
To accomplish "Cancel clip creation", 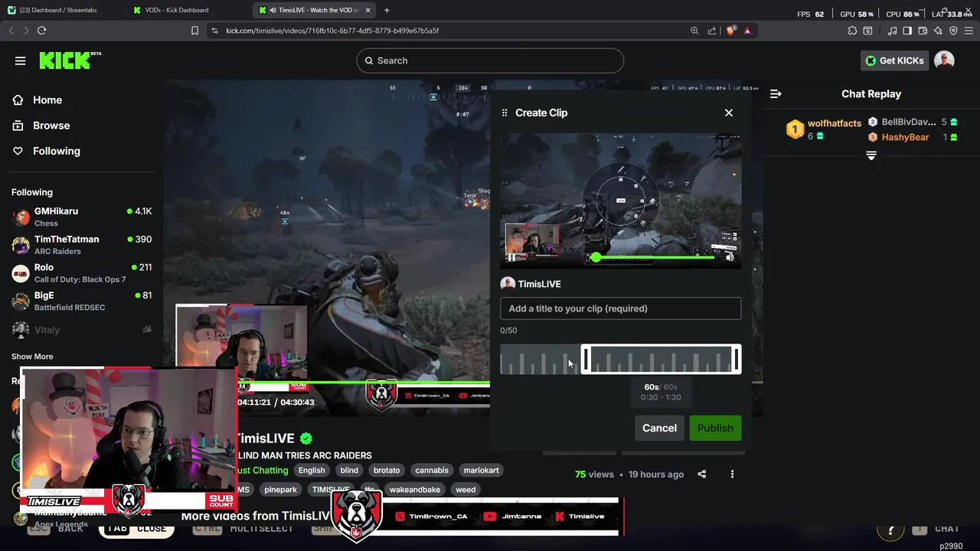I will (x=659, y=428).
